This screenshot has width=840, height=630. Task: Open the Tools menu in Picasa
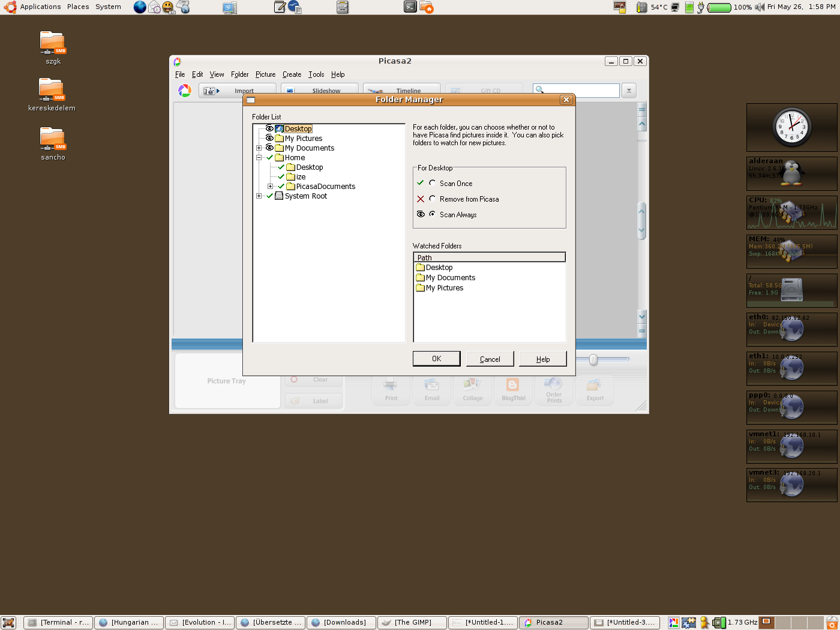[x=316, y=74]
